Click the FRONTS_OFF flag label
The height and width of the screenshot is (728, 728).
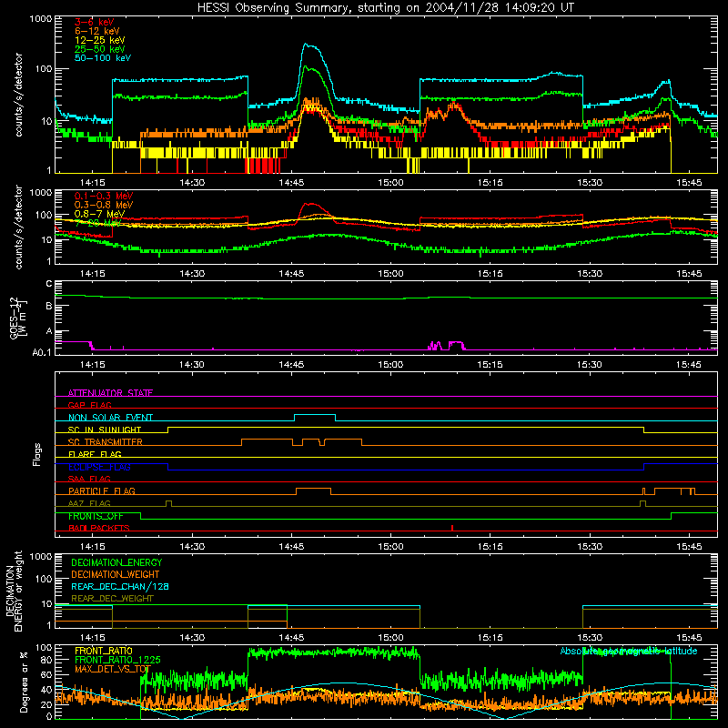tap(96, 516)
